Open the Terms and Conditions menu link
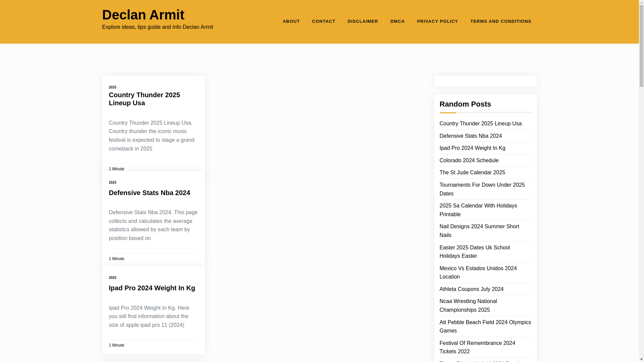The image size is (644, 362). (501, 21)
